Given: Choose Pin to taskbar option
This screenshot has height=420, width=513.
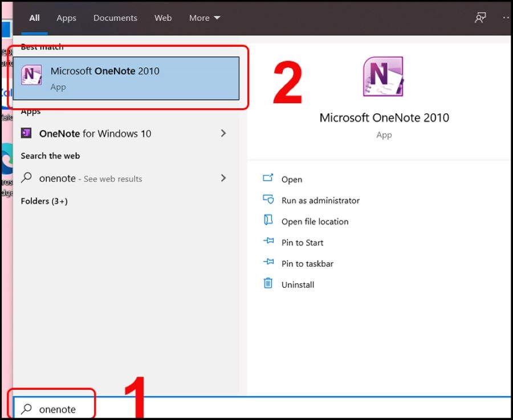Looking at the screenshot, I should click(x=307, y=263).
